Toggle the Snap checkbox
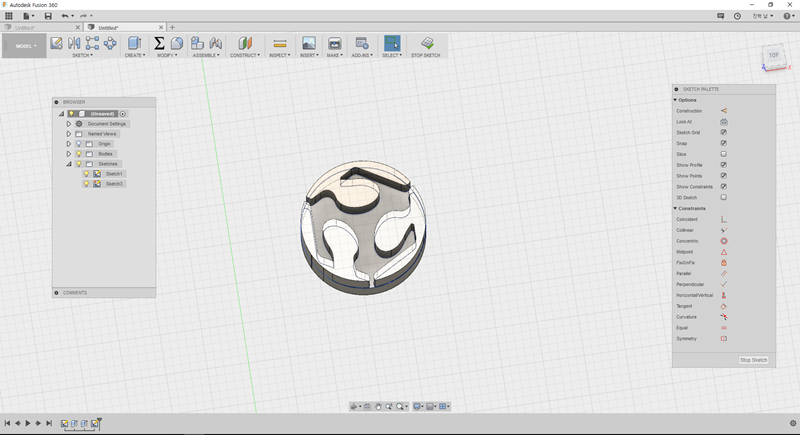Viewport: 800px width, 435px height. [723, 143]
